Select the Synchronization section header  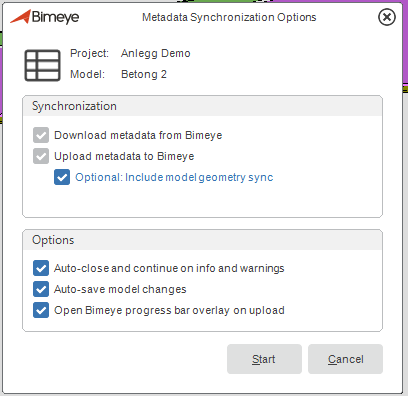(x=74, y=106)
